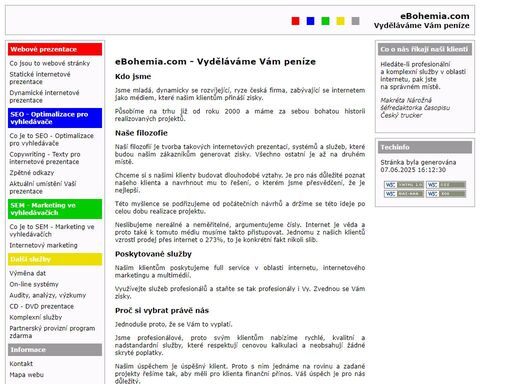The width and height of the screenshot is (512, 384).
Task: Open CD - DVD prezentace link
Action: tap(42, 306)
